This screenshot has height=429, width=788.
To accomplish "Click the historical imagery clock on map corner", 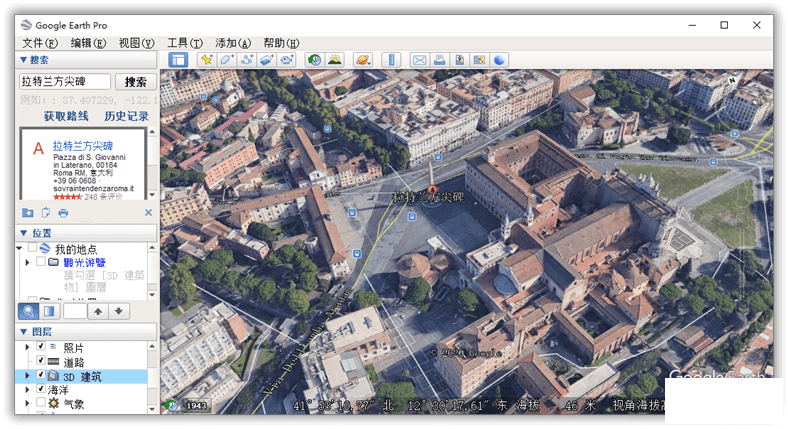I will (171, 405).
